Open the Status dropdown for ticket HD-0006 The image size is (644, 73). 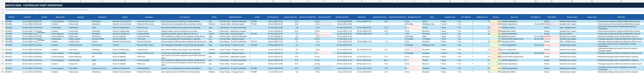(x=441, y=36)
